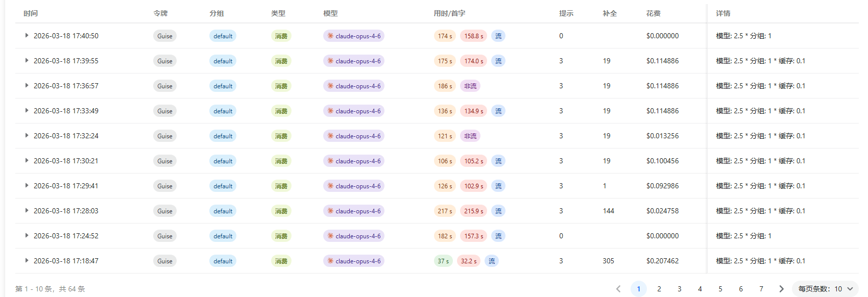Click the previous page arrow
868x297 pixels.
pos(618,289)
